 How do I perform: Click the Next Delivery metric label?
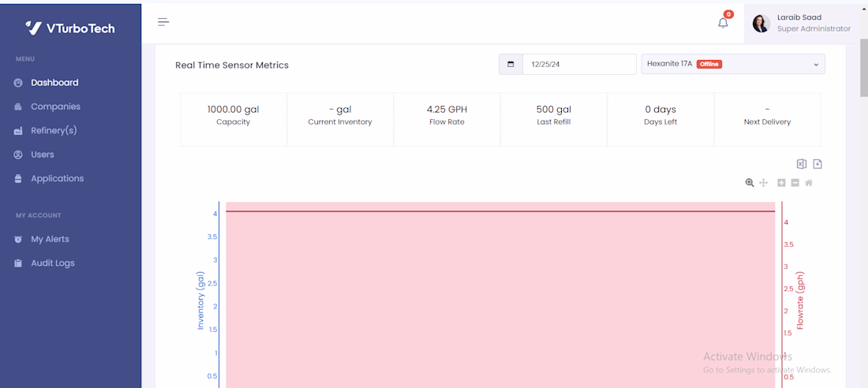767,121
